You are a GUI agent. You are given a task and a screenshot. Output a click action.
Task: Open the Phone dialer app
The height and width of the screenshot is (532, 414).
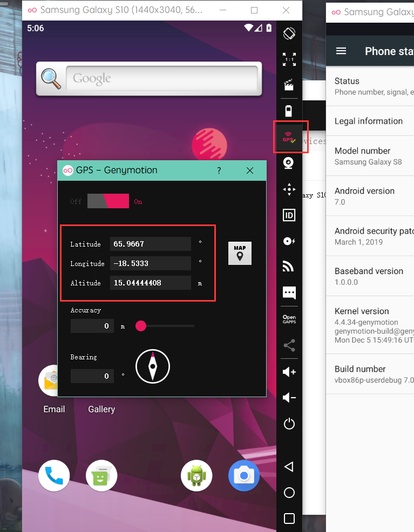[x=54, y=476]
